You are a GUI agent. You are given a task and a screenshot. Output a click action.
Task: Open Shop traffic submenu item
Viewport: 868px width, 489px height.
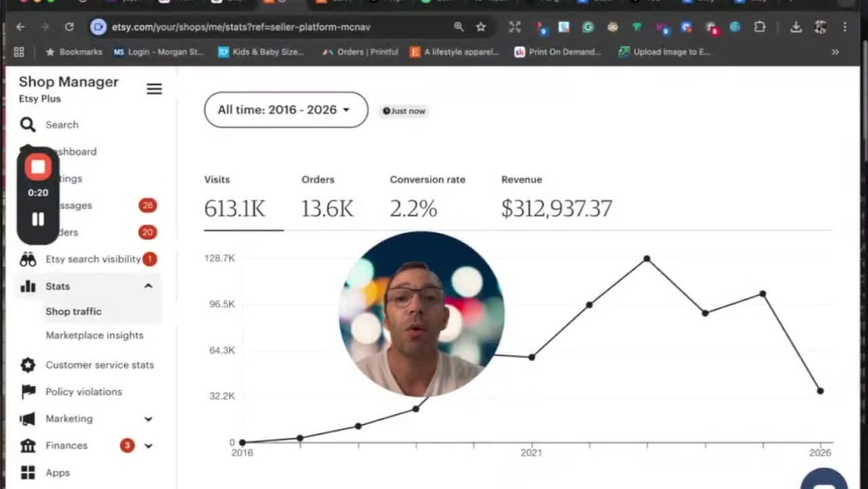pyautogui.click(x=74, y=311)
